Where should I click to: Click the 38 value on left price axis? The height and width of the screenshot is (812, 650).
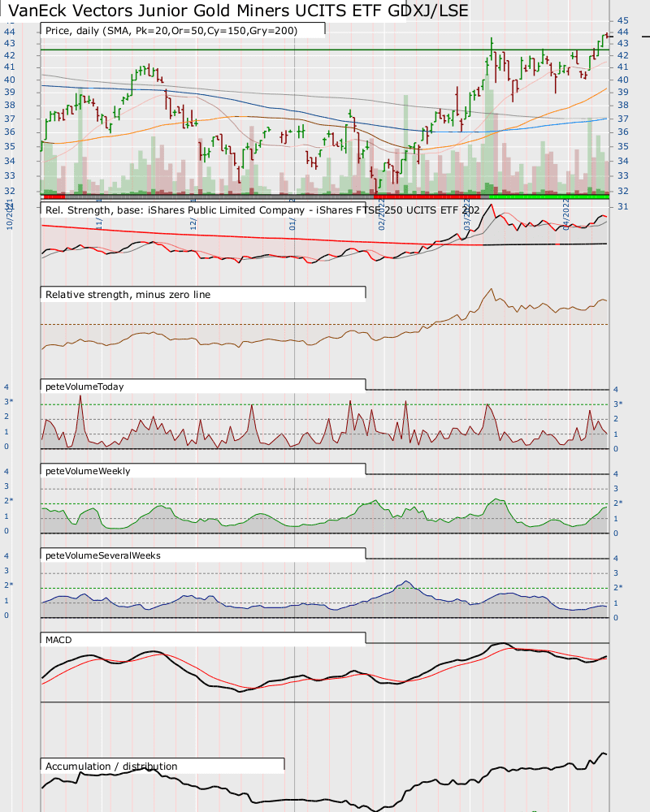(9, 105)
